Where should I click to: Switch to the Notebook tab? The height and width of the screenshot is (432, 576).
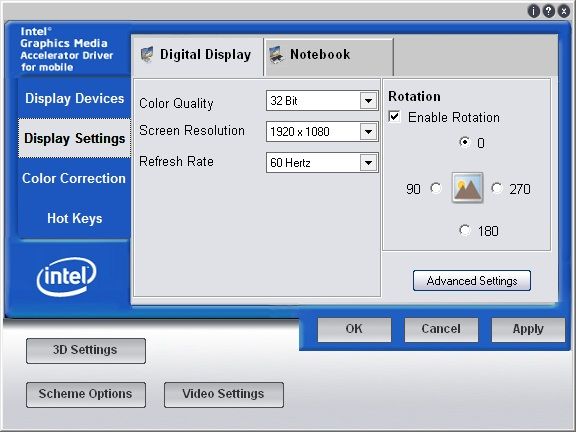pos(328,56)
